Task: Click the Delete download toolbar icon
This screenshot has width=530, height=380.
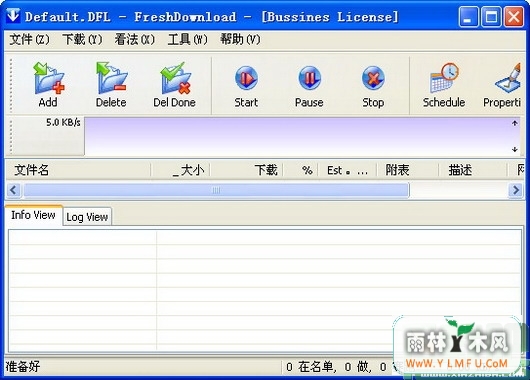Action: [111, 78]
